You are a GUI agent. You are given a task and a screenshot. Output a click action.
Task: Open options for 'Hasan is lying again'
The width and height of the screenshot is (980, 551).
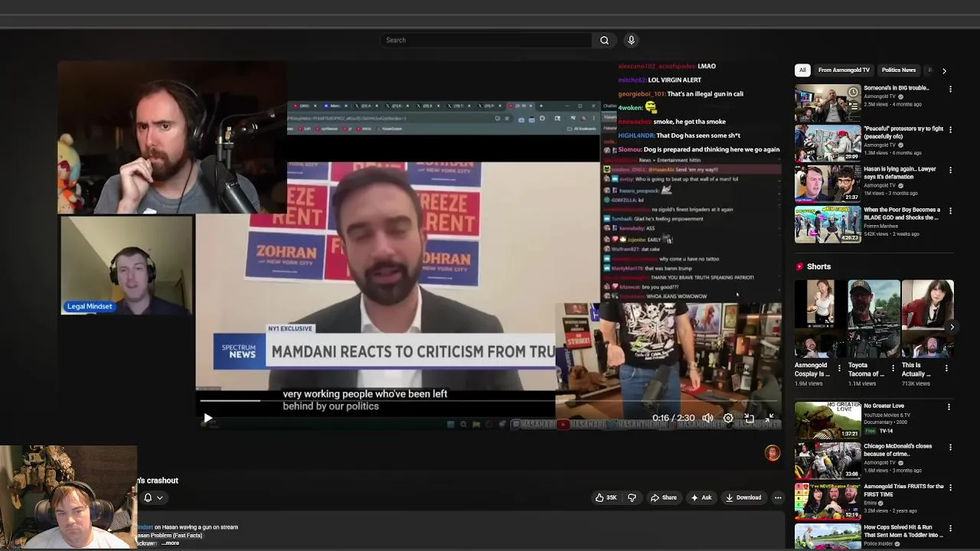point(950,170)
